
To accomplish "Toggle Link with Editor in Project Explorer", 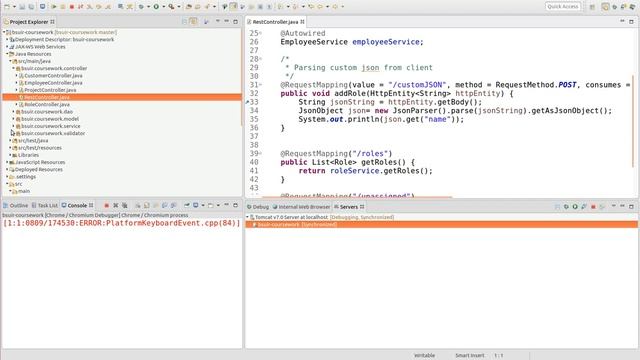I will 193,22.
